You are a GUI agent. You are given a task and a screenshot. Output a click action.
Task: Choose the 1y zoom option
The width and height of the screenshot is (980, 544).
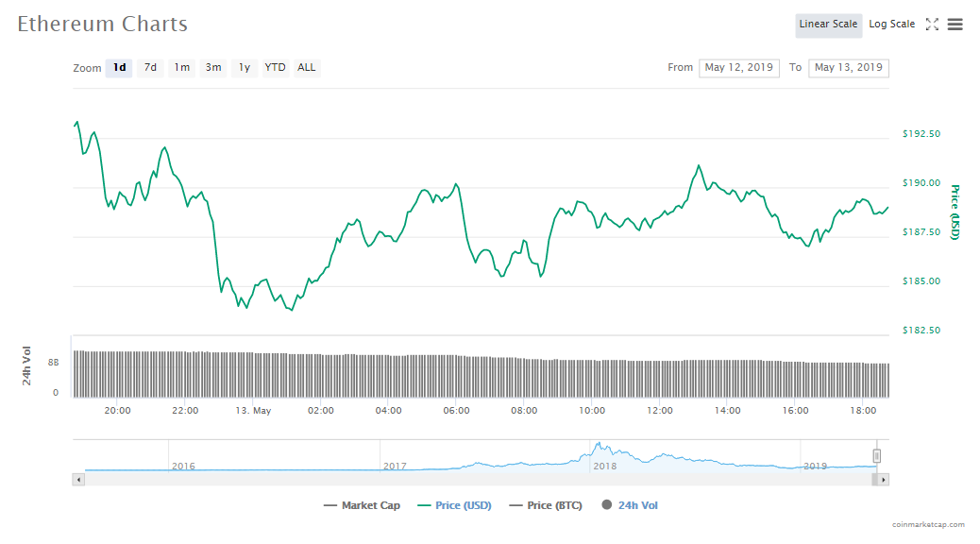pos(245,68)
